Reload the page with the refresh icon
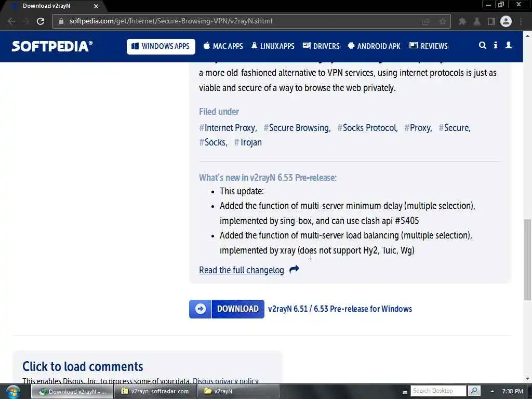This screenshot has height=399, width=532. (41, 21)
